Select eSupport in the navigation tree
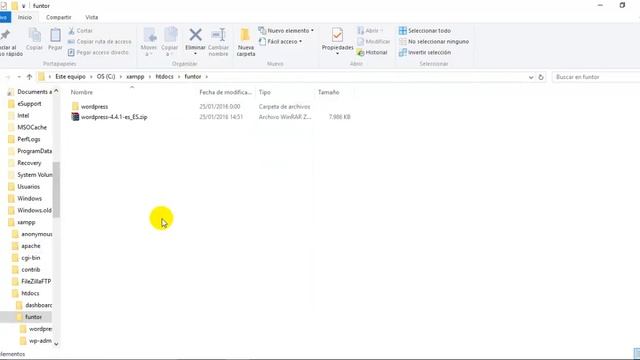The image size is (640, 360). [x=29, y=104]
